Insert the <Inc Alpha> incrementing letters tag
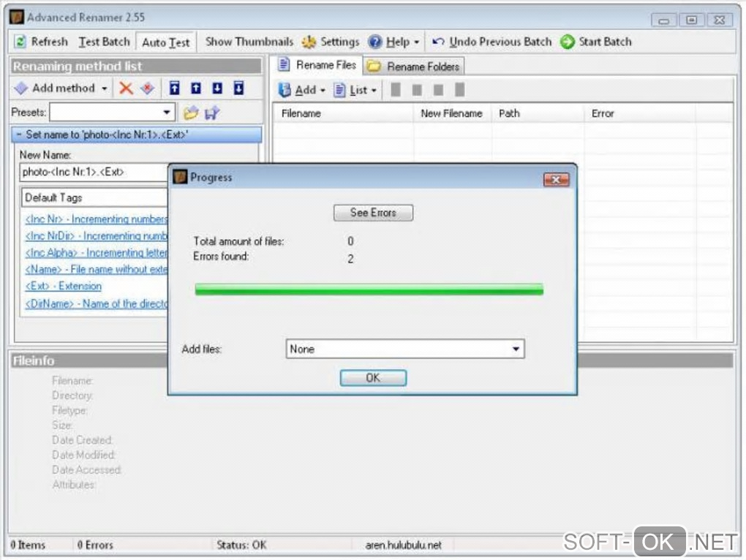Screen dimensions: 746x560 (97, 252)
